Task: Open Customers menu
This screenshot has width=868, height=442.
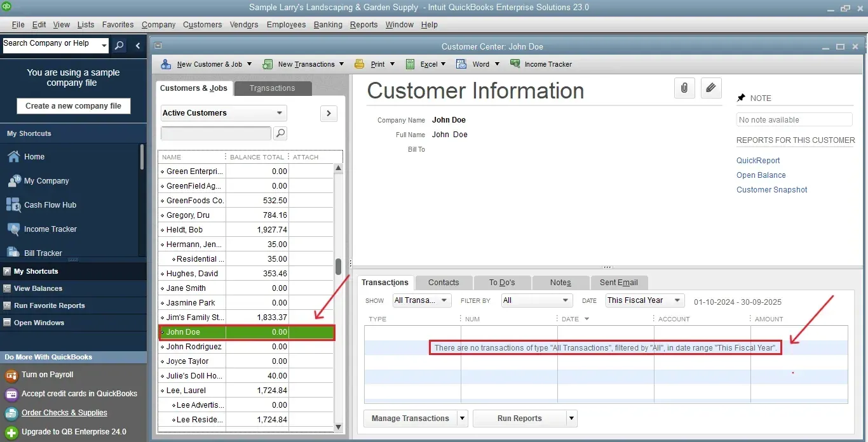Action: 203,25
